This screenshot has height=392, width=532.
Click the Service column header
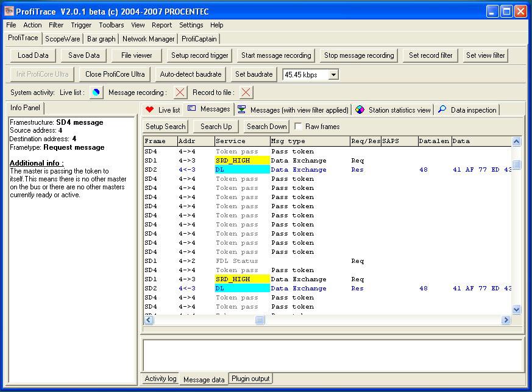(x=243, y=141)
